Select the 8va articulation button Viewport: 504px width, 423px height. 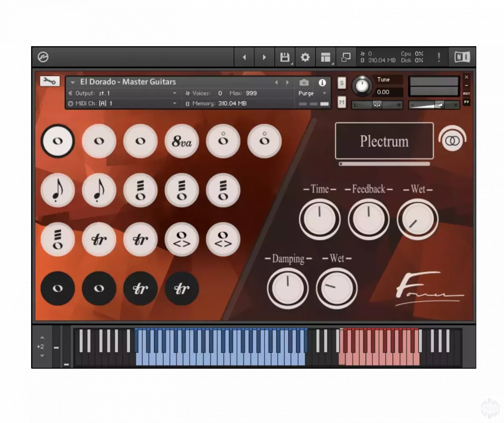[x=181, y=141]
